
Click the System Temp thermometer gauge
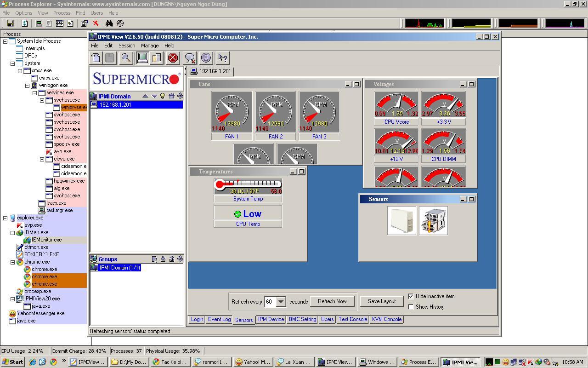point(248,186)
